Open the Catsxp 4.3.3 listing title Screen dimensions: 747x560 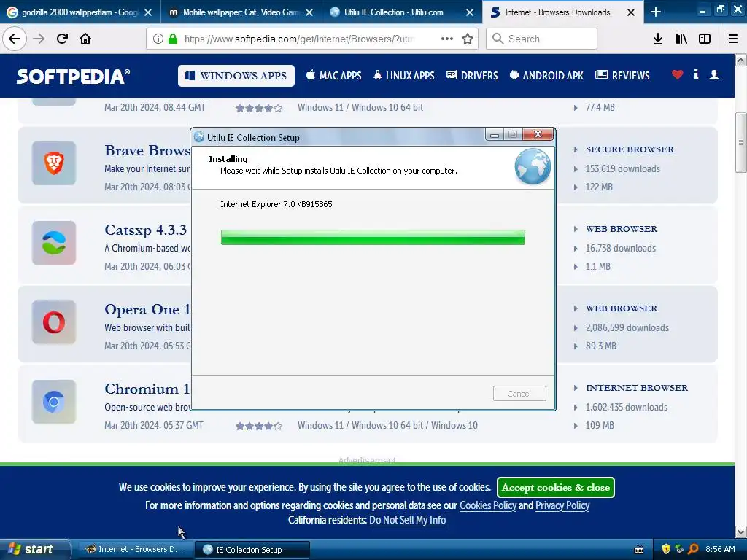[x=146, y=230]
